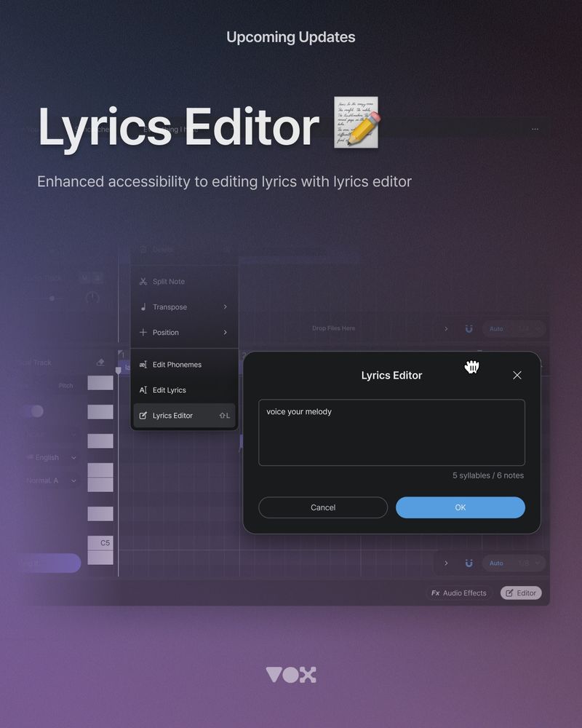Switch to the Editor view button
Image resolution: width=582 pixels, height=728 pixels.
[x=521, y=593]
